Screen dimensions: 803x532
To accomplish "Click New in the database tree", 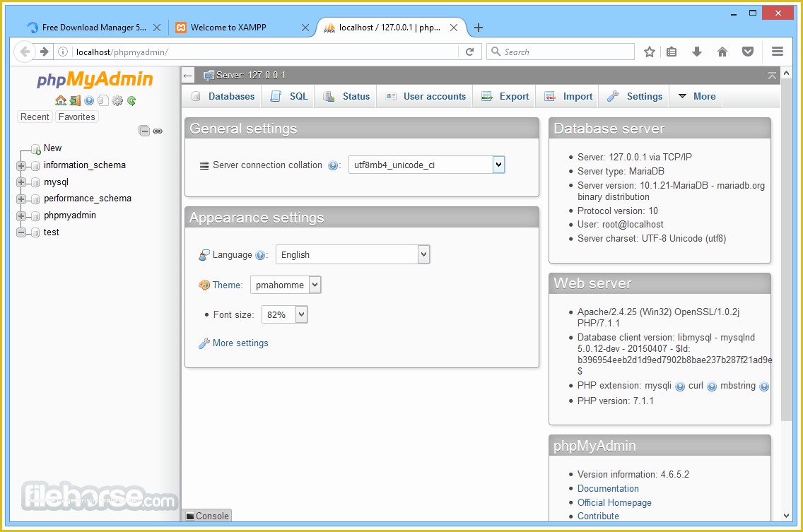I will (x=52, y=148).
